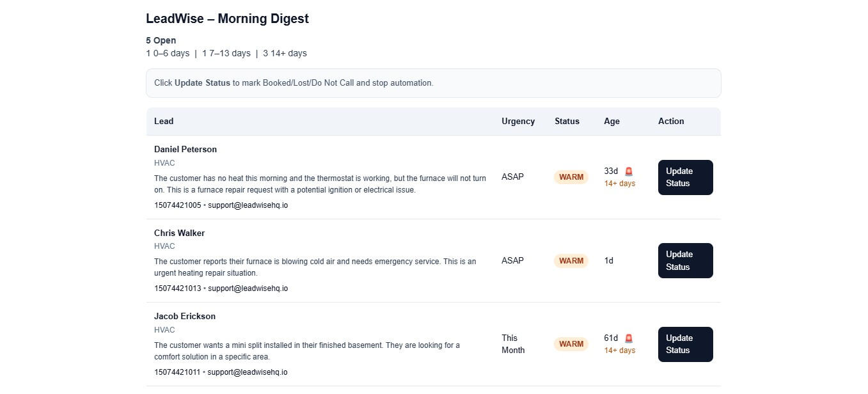Click the siren icon next to 61d
868x394 pixels.
629,338
